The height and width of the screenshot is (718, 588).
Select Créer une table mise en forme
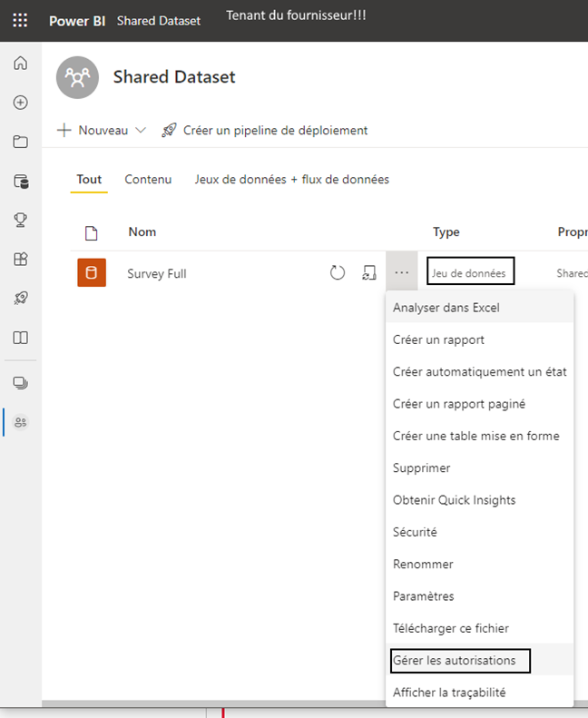(x=479, y=436)
